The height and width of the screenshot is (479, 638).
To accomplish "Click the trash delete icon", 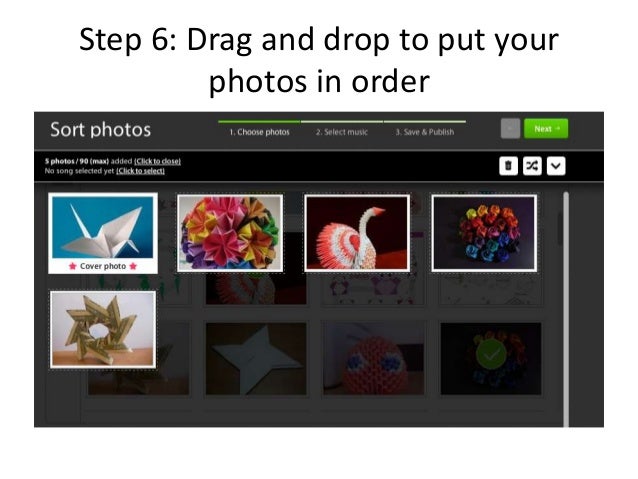I will point(508,166).
